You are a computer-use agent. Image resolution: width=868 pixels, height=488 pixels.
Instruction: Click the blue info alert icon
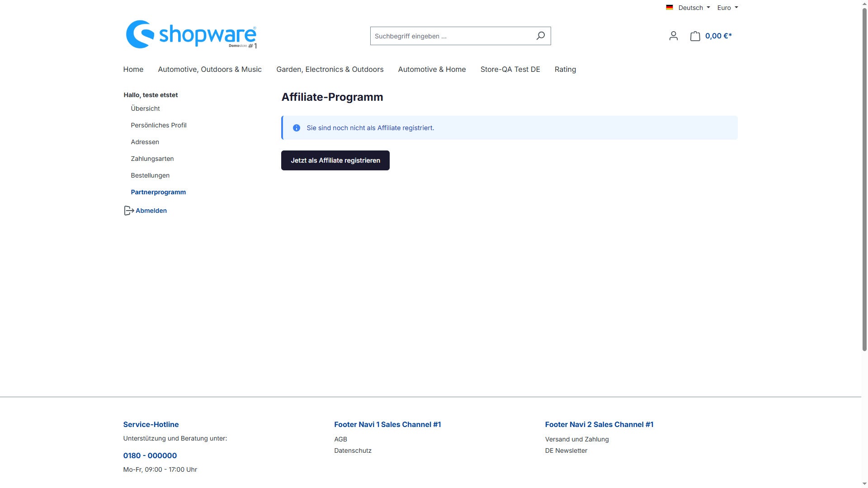(x=297, y=128)
